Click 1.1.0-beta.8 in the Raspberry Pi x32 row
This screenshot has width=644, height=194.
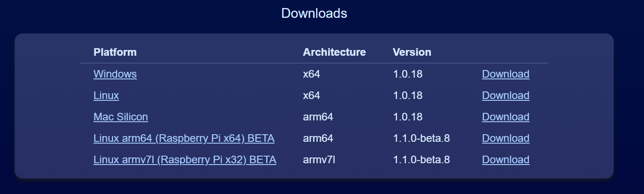click(x=421, y=160)
